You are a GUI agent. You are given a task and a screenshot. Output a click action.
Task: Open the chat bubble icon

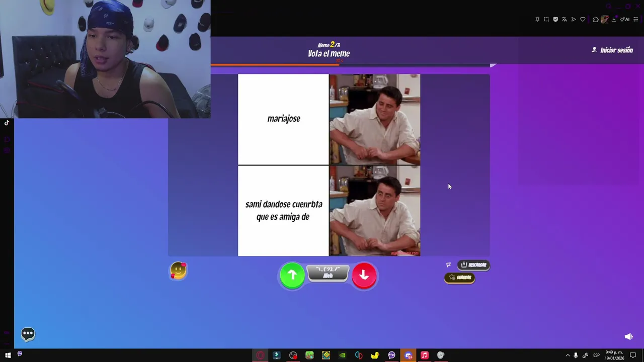click(x=28, y=333)
